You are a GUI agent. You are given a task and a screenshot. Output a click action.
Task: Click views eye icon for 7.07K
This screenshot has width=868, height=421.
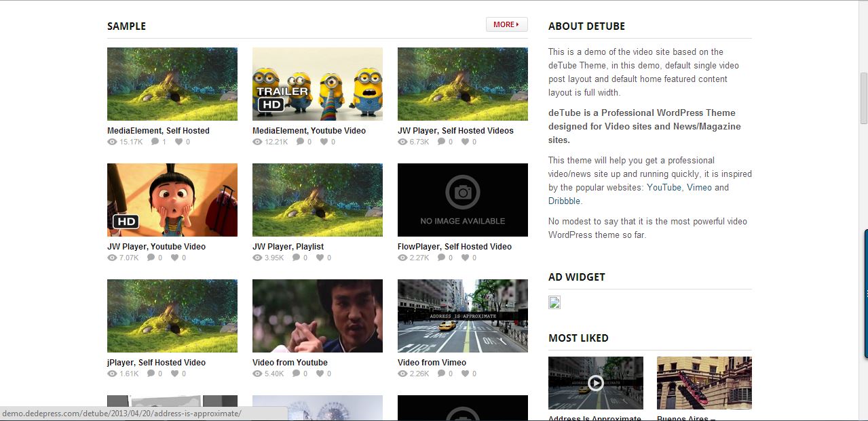[x=112, y=258]
